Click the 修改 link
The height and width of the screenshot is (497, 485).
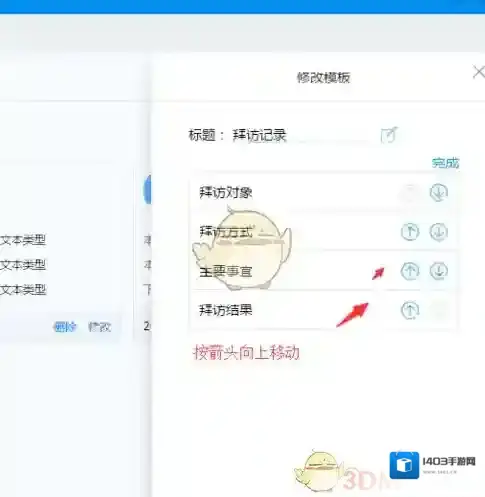pyautogui.click(x=100, y=327)
